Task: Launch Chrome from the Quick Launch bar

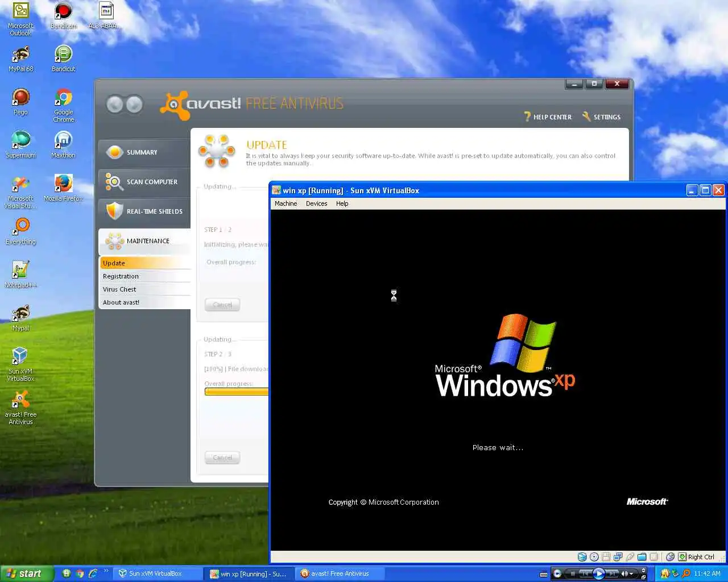Action: [80, 573]
